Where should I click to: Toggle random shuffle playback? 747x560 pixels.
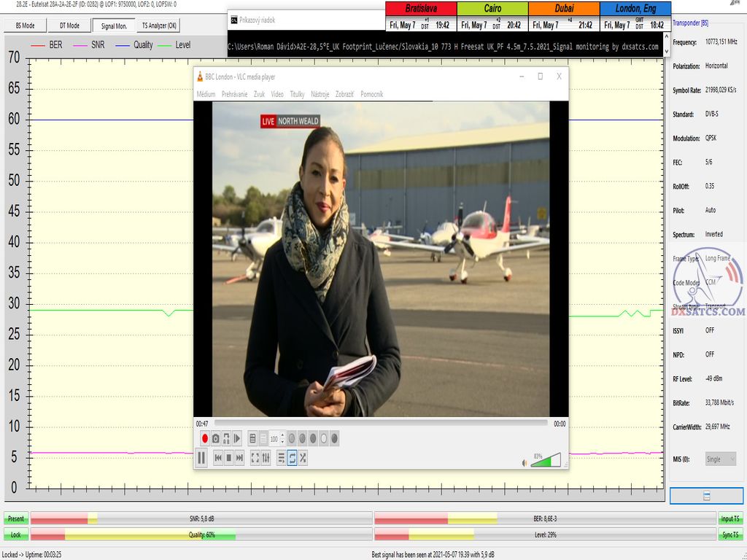click(303, 458)
